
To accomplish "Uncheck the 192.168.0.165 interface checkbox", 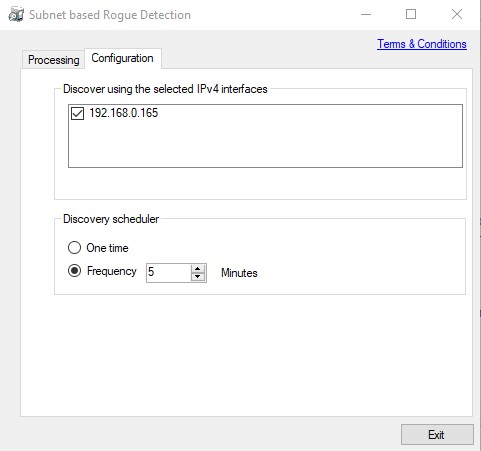I will [x=77, y=113].
